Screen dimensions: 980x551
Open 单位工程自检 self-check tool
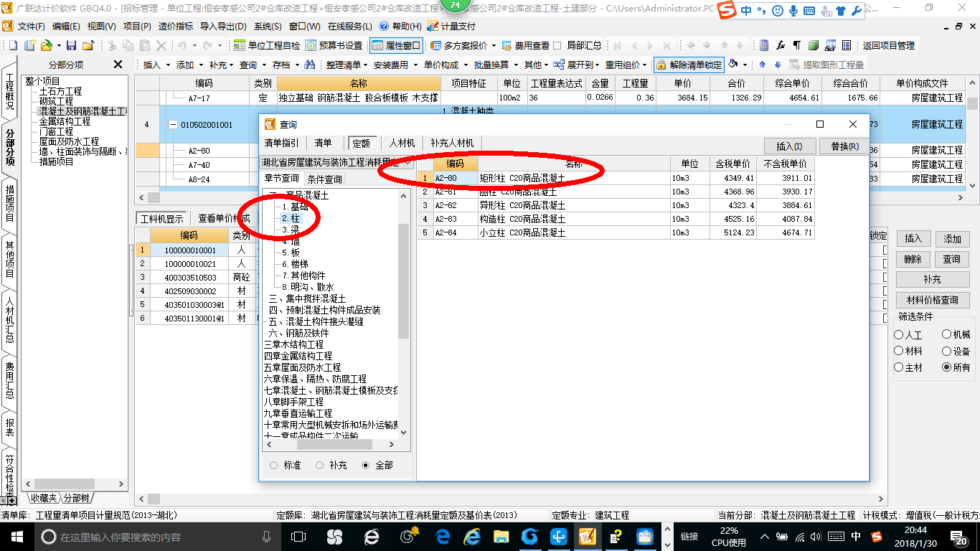267,45
